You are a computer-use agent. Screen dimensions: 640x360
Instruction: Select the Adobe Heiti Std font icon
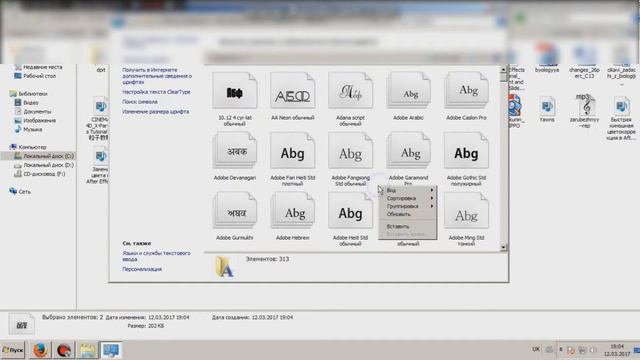pyautogui.click(x=351, y=211)
